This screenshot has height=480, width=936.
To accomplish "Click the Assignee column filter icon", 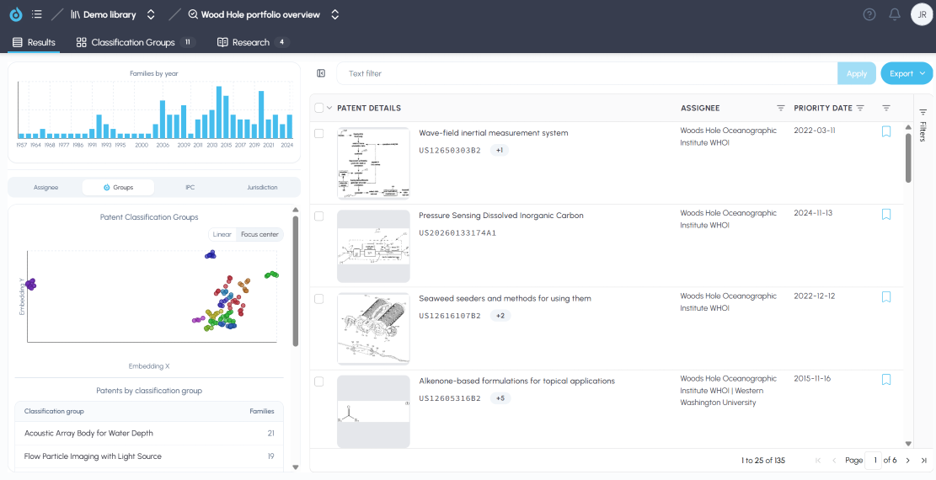I will pos(780,108).
